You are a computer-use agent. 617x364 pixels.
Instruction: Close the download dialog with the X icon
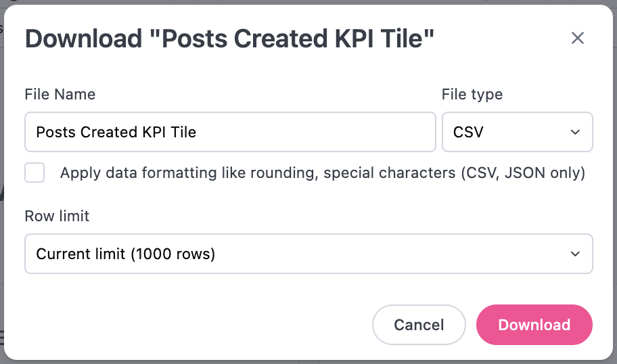coord(577,38)
